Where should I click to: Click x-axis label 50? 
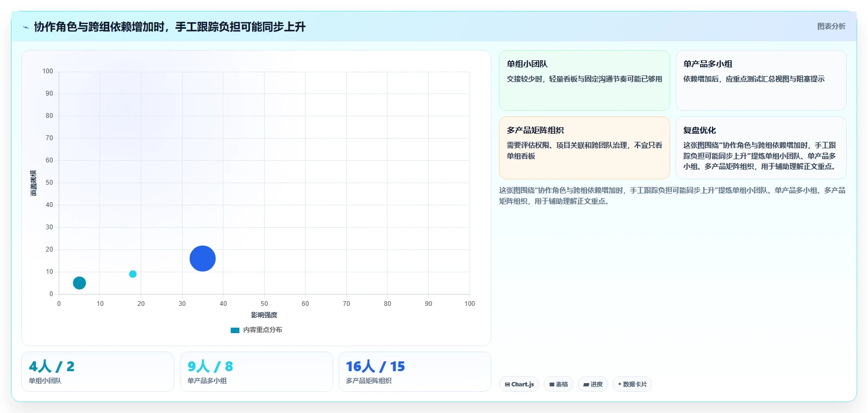pyautogui.click(x=264, y=304)
